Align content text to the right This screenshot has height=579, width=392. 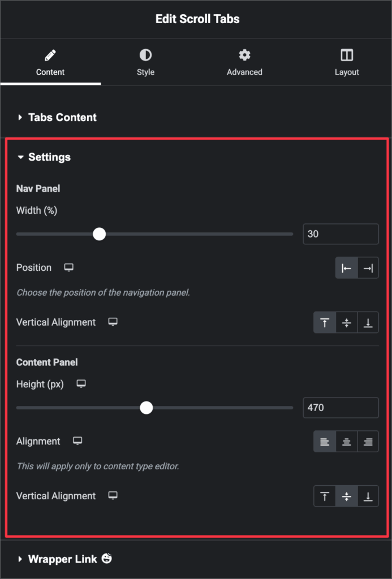(x=368, y=442)
